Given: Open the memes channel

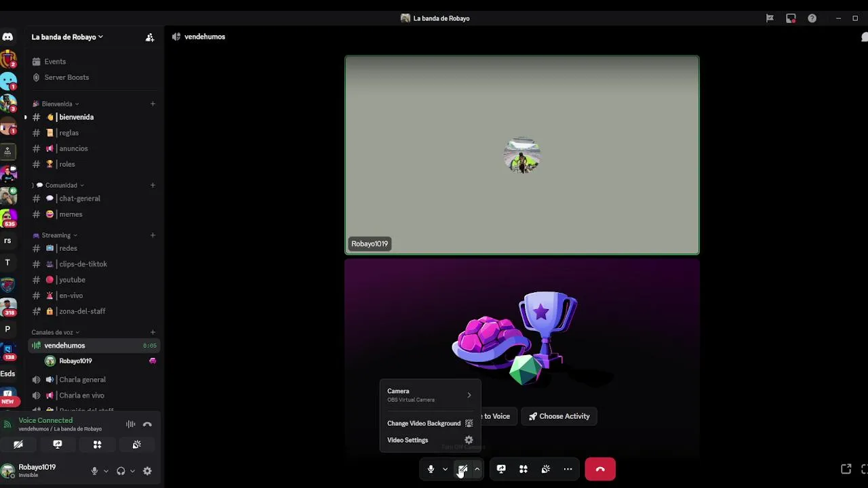Looking at the screenshot, I should [94, 214].
